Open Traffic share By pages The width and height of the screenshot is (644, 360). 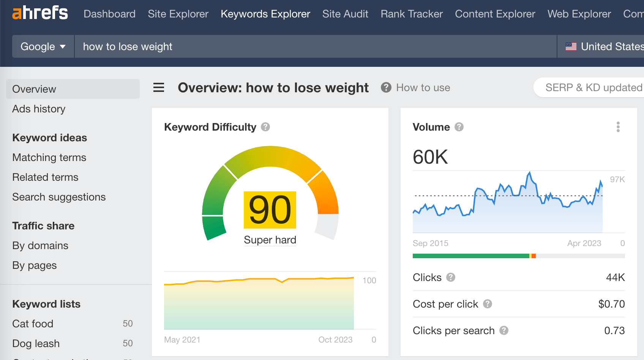pos(35,265)
